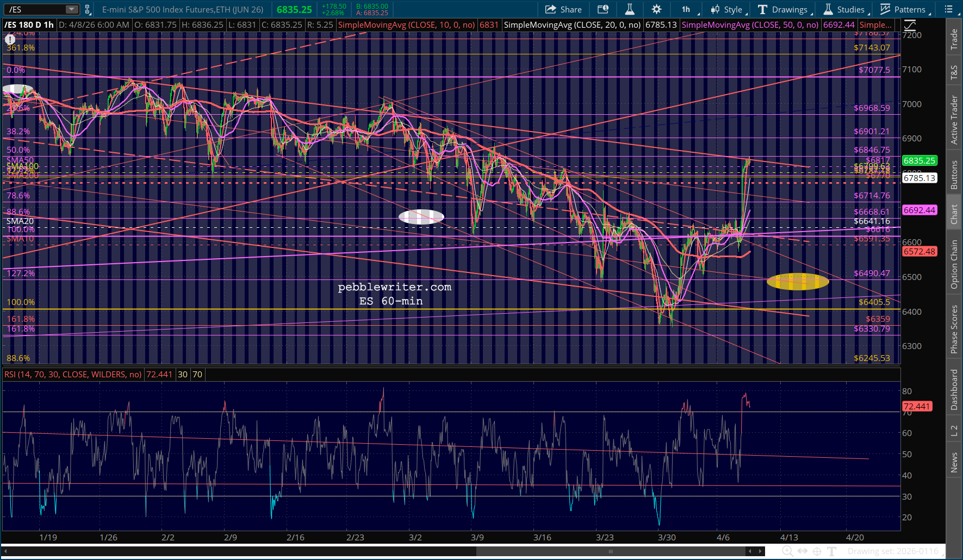Click the symbol link/clipboard icon next to /ES
Screen dimensions: 963x560
coord(88,9)
